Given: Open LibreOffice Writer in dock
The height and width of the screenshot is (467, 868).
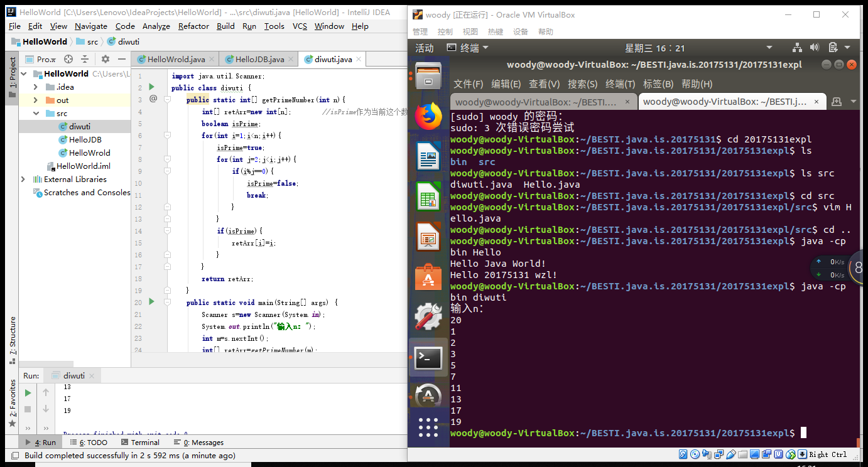Looking at the screenshot, I should click(428, 156).
